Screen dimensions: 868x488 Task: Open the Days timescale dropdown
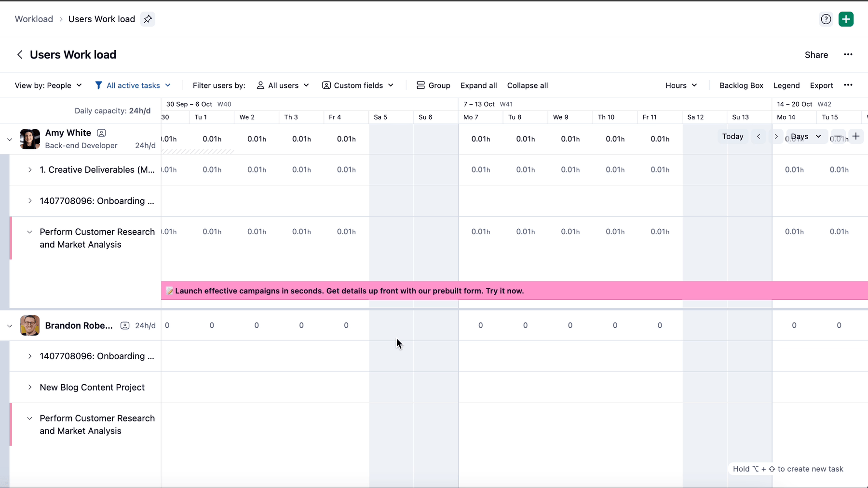806,137
